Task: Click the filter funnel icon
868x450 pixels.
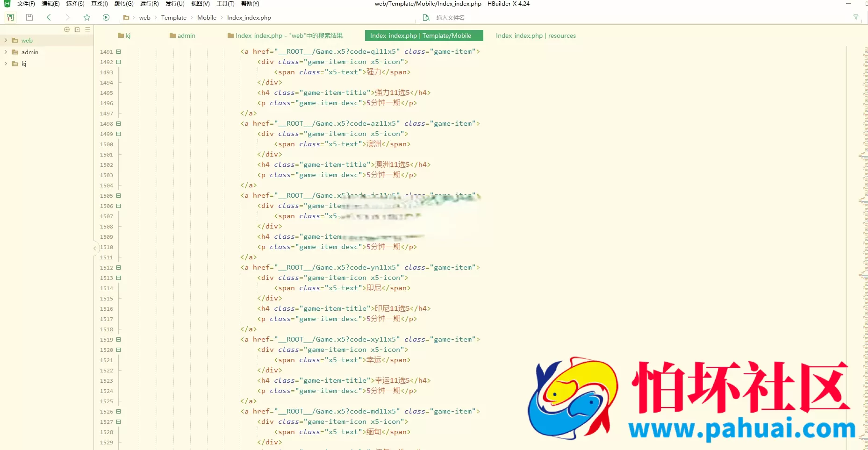Action: pyautogui.click(x=856, y=17)
